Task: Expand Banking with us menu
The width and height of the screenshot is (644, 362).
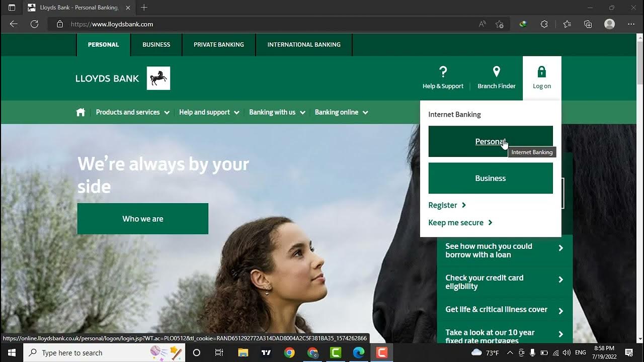Action: tap(277, 112)
